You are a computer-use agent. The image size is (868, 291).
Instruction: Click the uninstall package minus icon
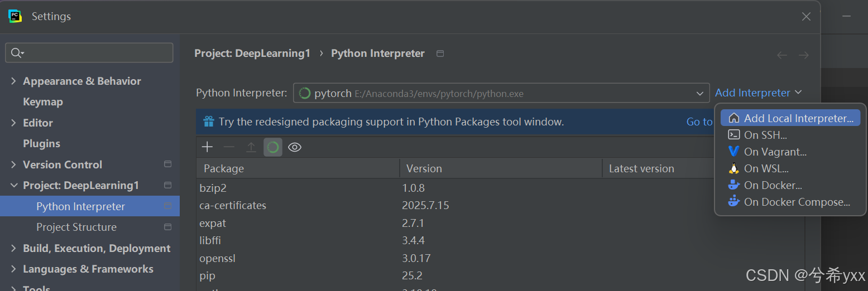click(229, 147)
